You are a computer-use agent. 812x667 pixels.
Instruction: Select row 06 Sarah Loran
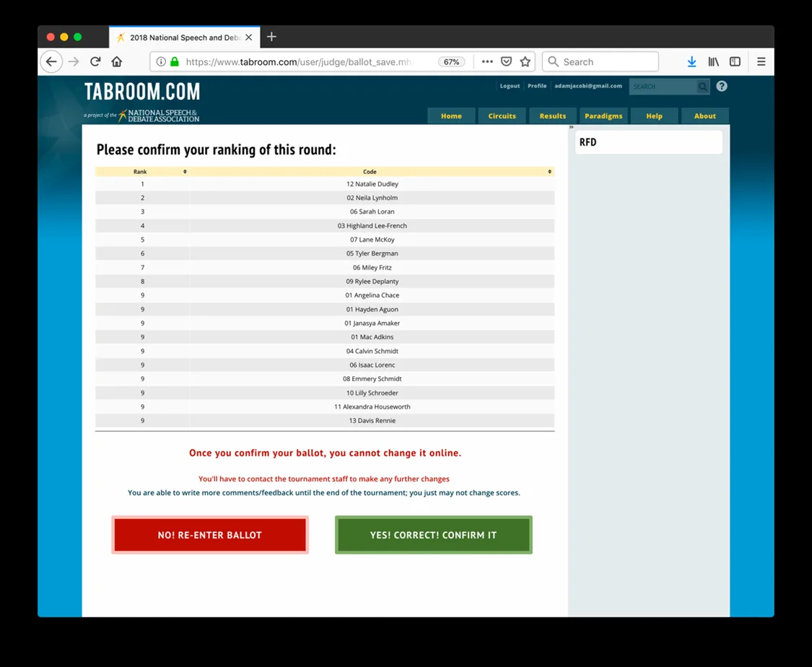pos(325,212)
